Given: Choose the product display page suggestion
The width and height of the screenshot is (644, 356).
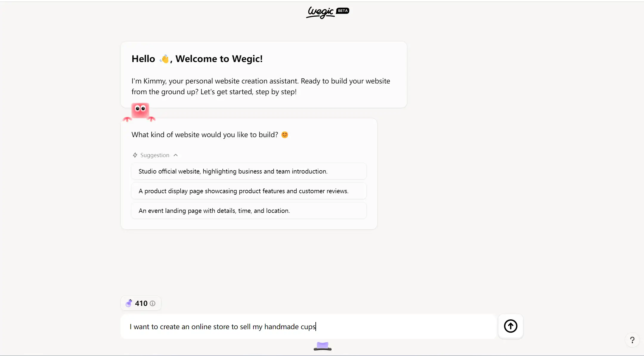Looking at the screenshot, I should click(x=249, y=191).
